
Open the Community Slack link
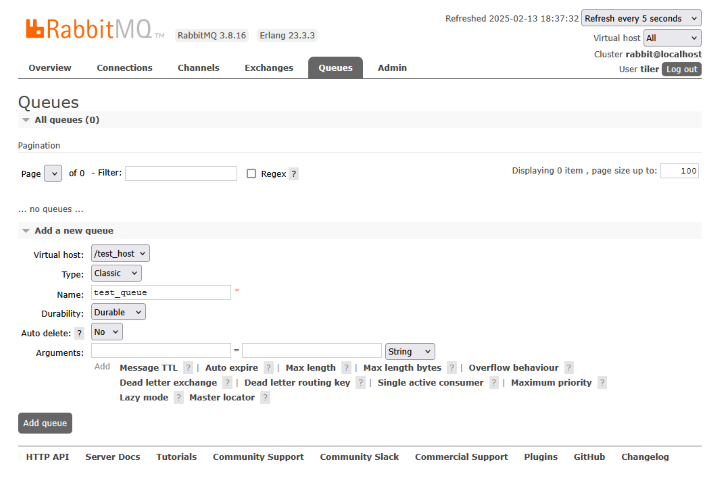pyautogui.click(x=359, y=457)
